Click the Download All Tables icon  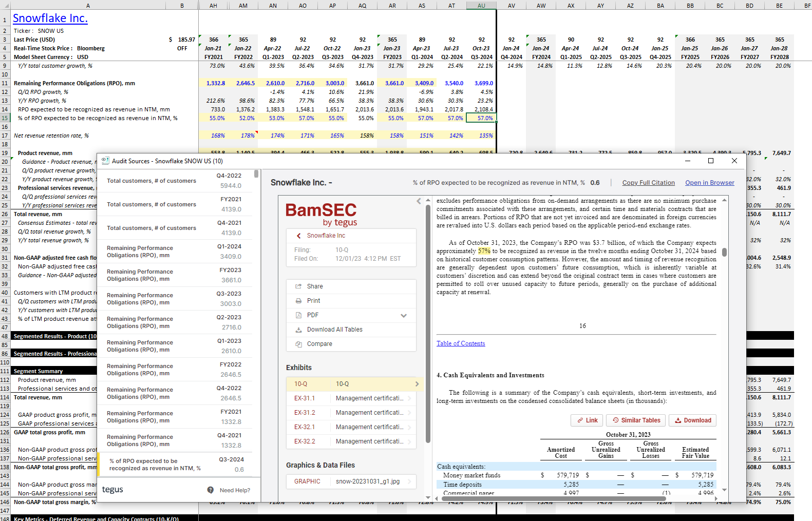pyautogui.click(x=298, y=330)
